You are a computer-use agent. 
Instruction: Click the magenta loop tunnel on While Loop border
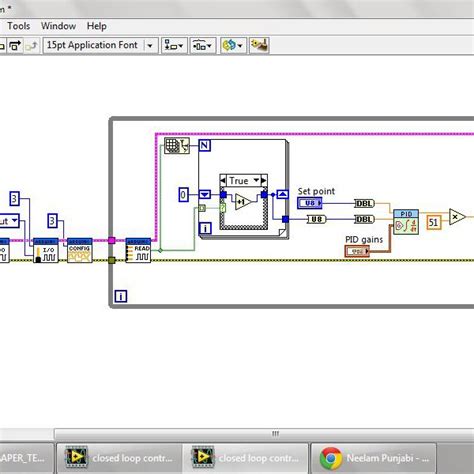click(x=112, y=240)
